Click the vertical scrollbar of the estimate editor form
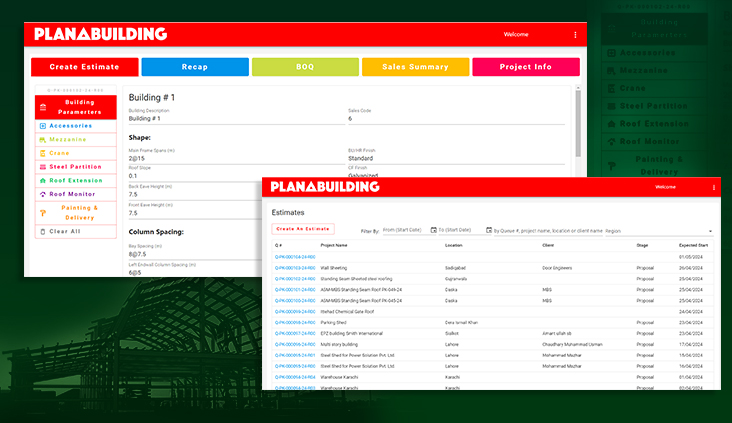This screenshot has height=423, width=732. tap(578, 124)
